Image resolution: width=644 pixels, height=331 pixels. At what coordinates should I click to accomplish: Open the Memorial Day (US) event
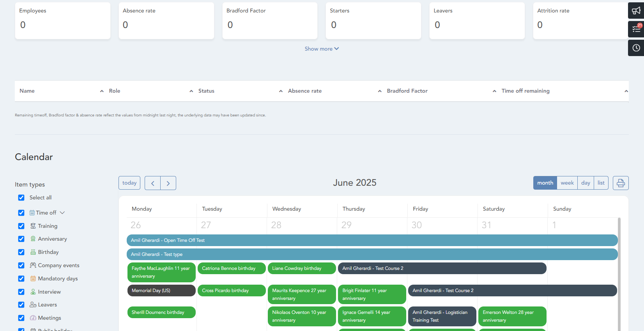[161, 291]
